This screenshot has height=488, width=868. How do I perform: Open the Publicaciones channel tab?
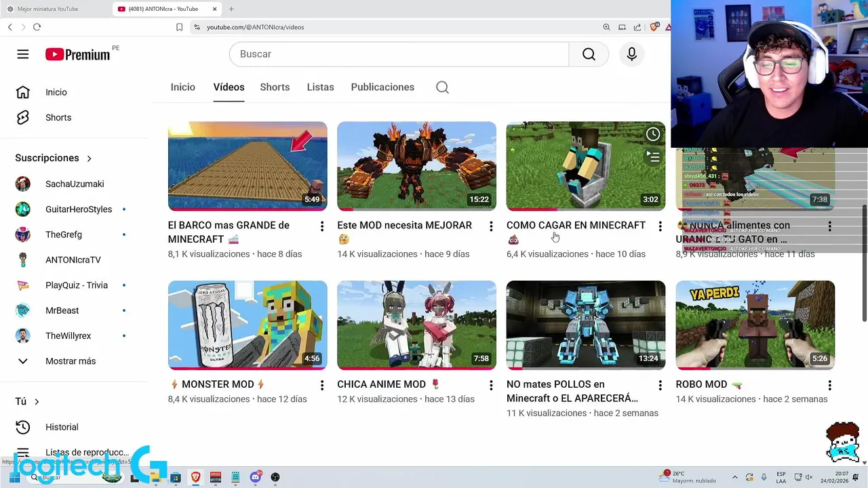(382, 87)
